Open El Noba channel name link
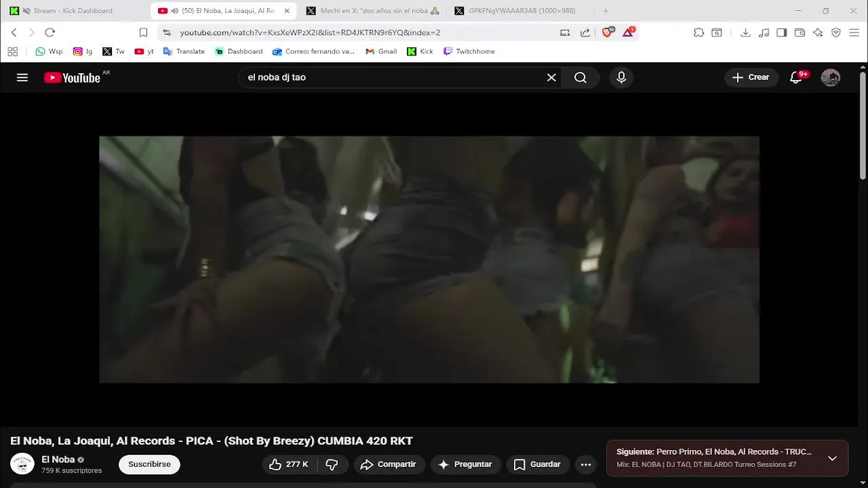The width and height of the screenshot is (868, 488). click(58, 460)
